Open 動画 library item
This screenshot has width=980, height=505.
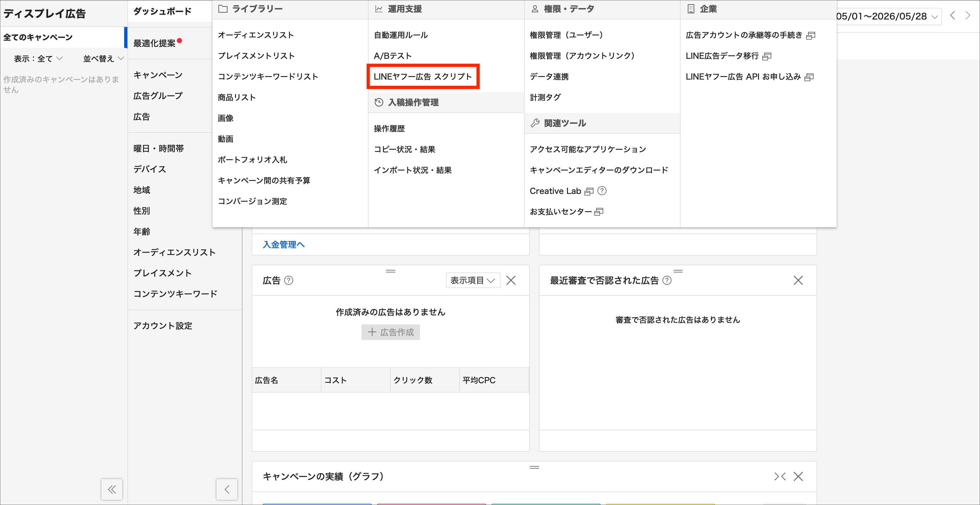click(225, 139)
